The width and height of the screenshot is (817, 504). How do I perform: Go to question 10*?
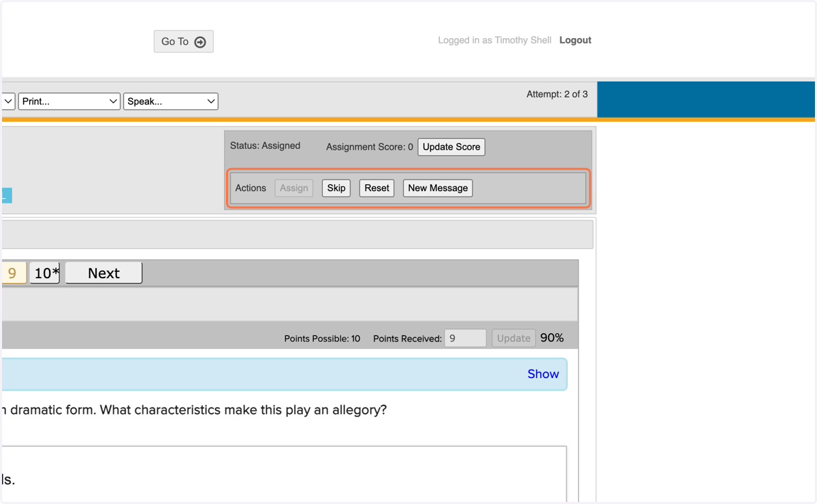(x=45, y=273)
